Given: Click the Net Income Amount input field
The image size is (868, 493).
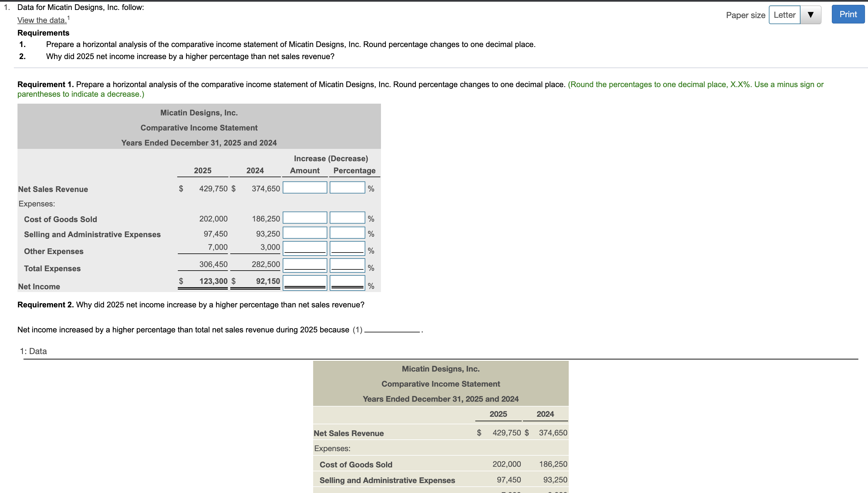Looking at the screenshot, I should pyautogui.click(x=304, y=282).
